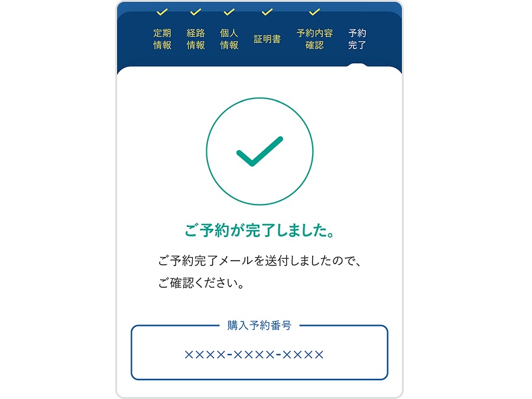532x399 pixels.
Task: Click the ご確認ください text line
Action: tap(201, 283)
